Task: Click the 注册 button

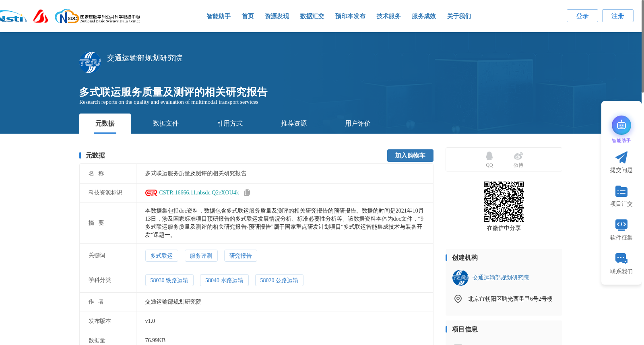Action: (x=618, y=16)
